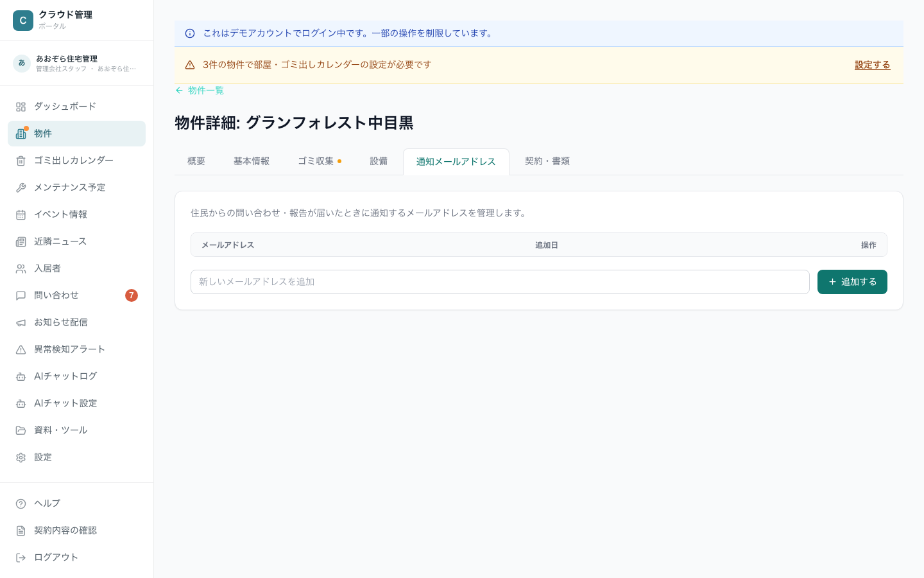924x578 pixels.
Task: Click the ログアウト menu item
Action: click(77, 557)
